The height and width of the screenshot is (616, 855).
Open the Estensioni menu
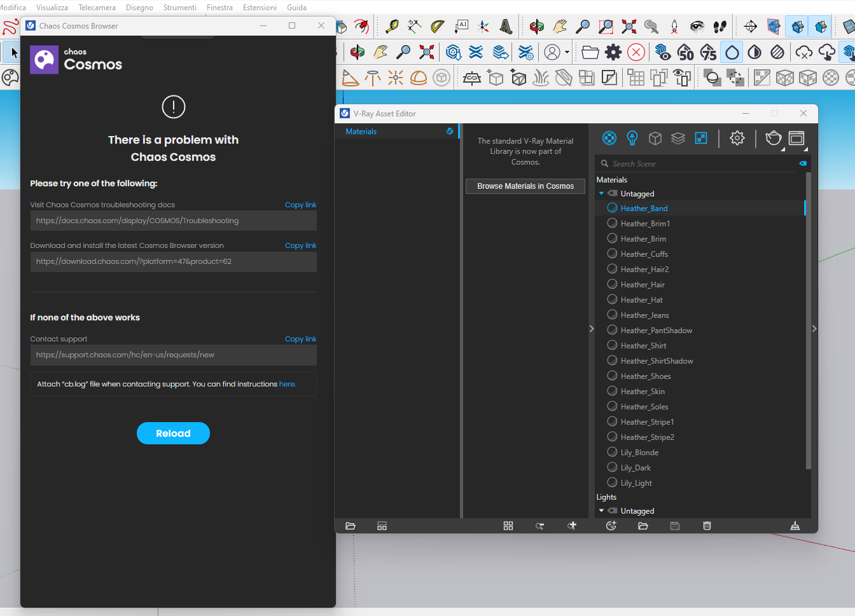click(260, 8)
